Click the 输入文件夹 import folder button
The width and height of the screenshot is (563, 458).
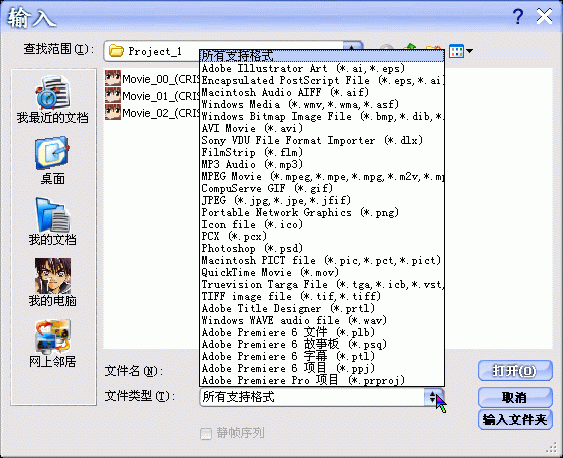pos(515,420)
